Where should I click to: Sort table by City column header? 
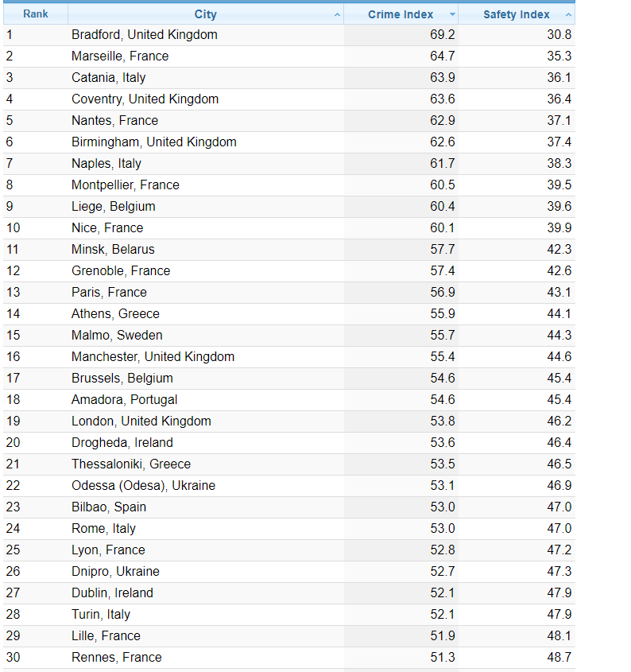[x=205, y=14]
